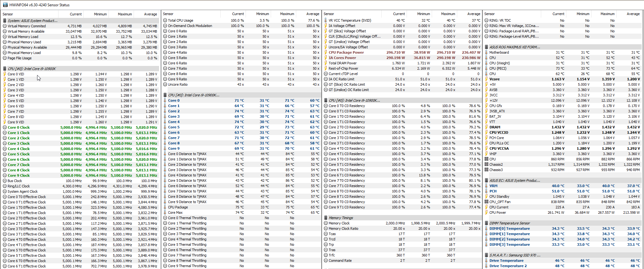Select the Vcore sensor row label
The height and width of the screenshot is (269, 644).
tap(494, 79)
